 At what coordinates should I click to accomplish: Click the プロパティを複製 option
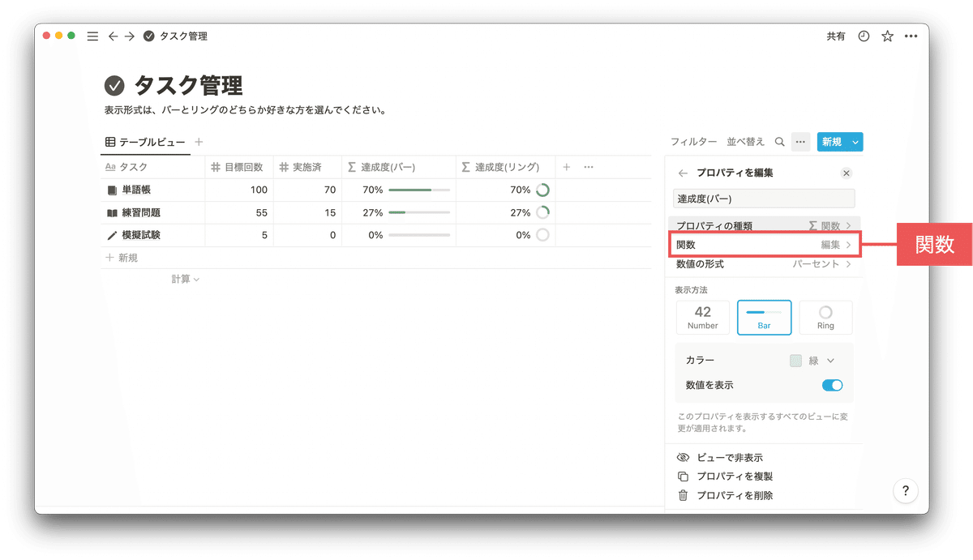[x=735, y=477]
